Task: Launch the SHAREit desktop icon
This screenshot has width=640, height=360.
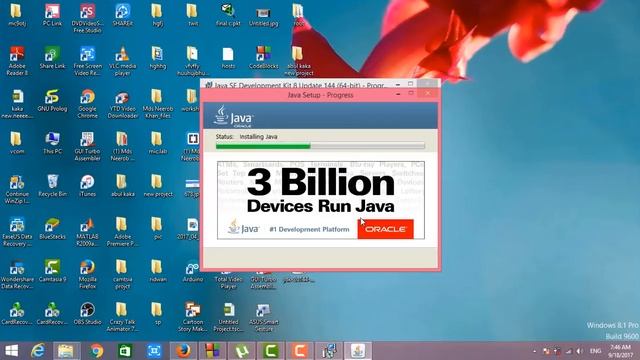Action: [x=122, y=16]
